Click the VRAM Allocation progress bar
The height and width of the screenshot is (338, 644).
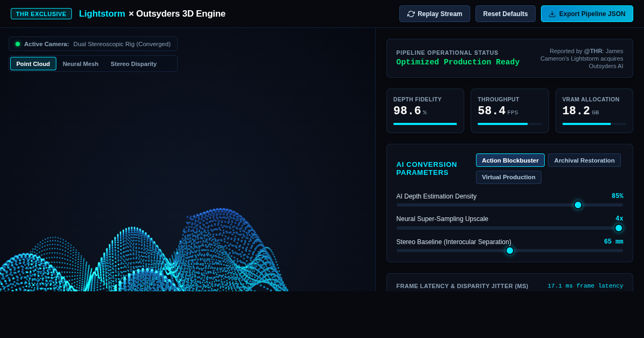(x=594, y=124)
